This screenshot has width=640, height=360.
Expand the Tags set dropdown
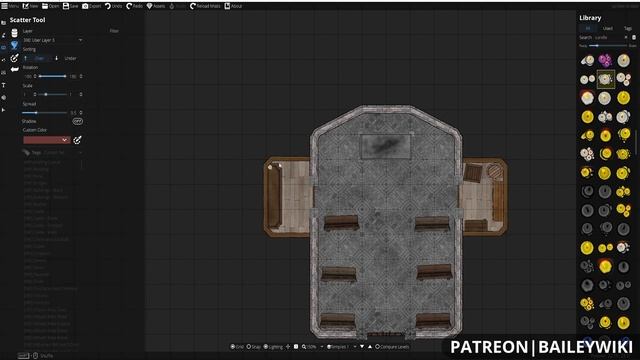pyautogui.click(x=53, y=153)
